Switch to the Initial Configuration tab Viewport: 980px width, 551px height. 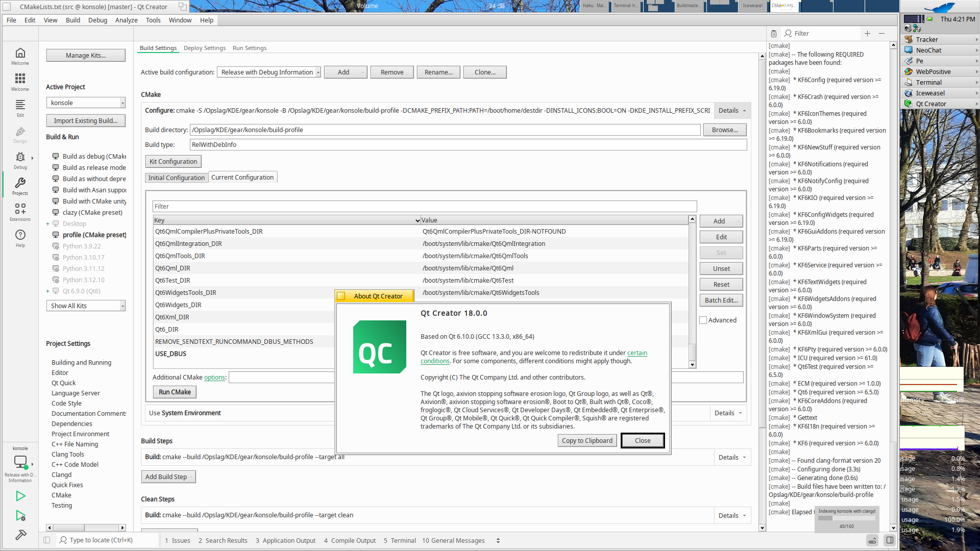pos(176,178)
